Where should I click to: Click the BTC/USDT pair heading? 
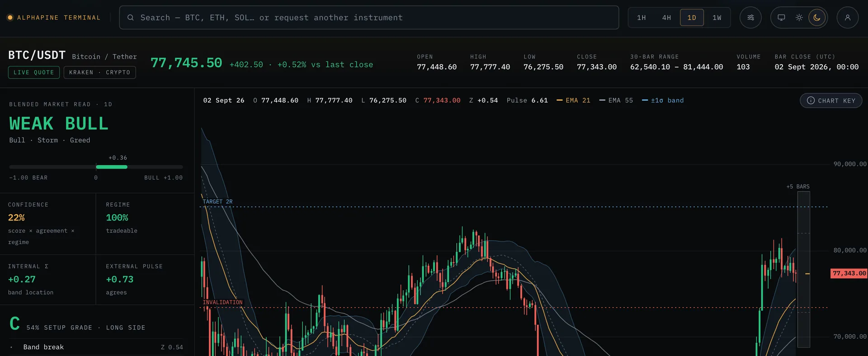(37, 55)
